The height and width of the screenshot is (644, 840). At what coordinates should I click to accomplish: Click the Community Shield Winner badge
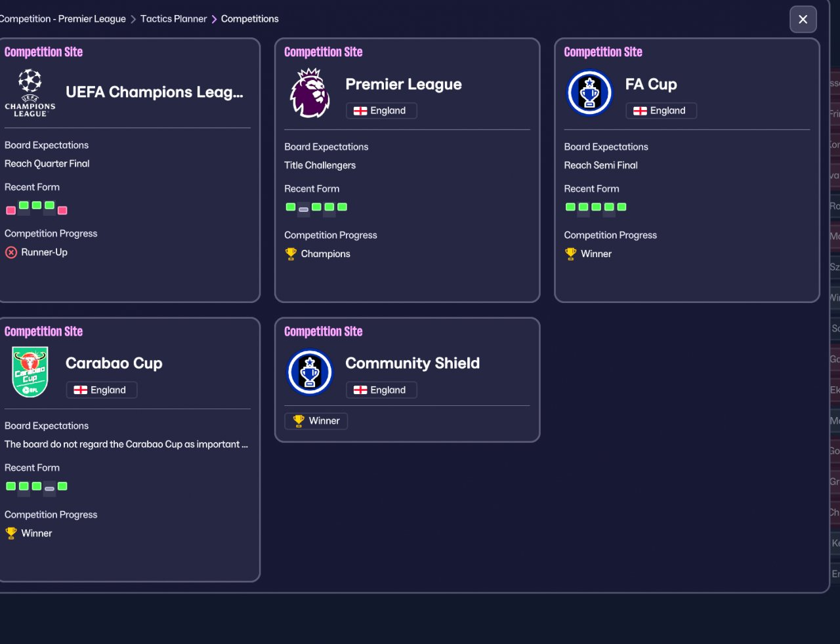[x=316, y=421]
